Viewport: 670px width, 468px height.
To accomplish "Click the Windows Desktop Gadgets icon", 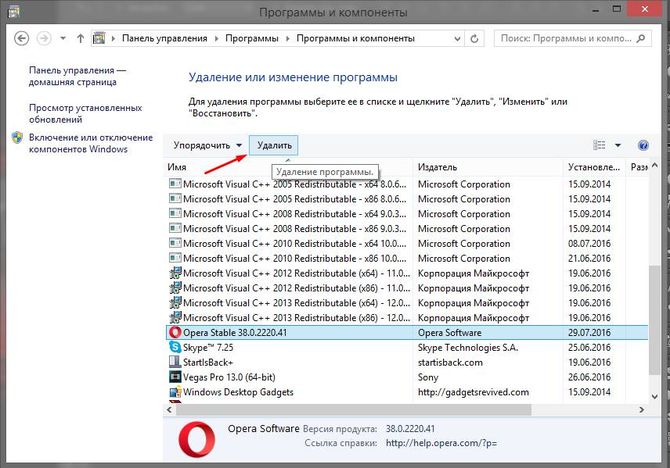I will point(175,391).
